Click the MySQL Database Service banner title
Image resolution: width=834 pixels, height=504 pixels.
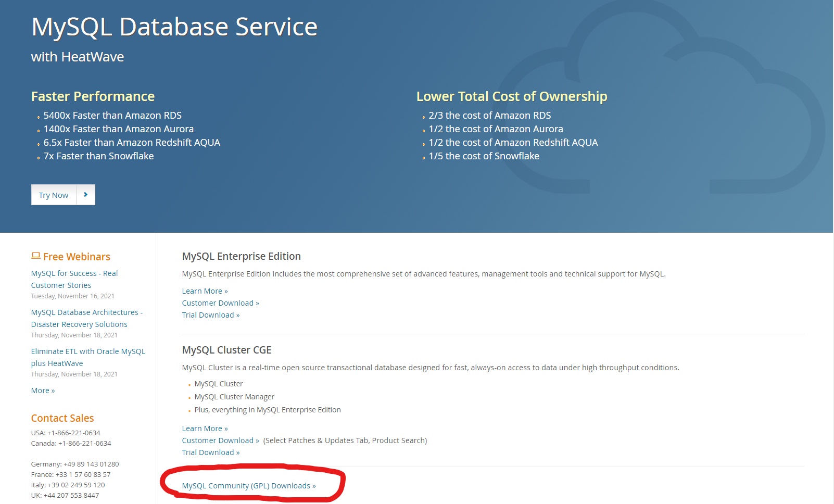point(174,27)
